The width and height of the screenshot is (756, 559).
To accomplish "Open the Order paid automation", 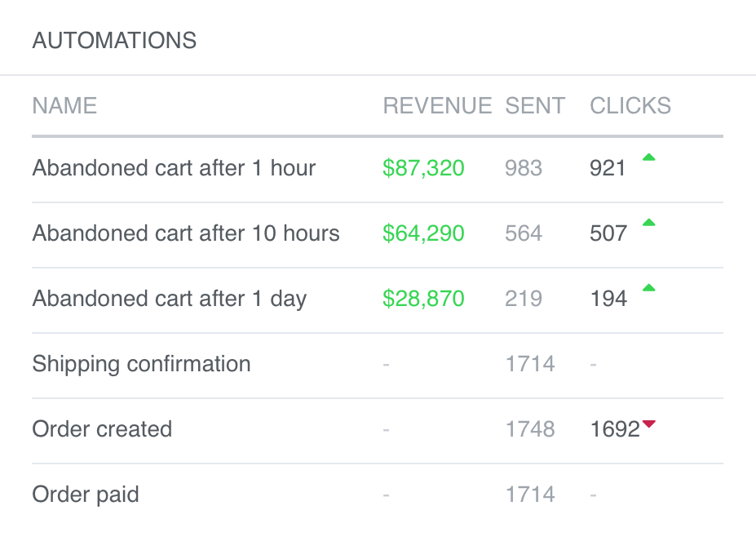I will [86, 495].
